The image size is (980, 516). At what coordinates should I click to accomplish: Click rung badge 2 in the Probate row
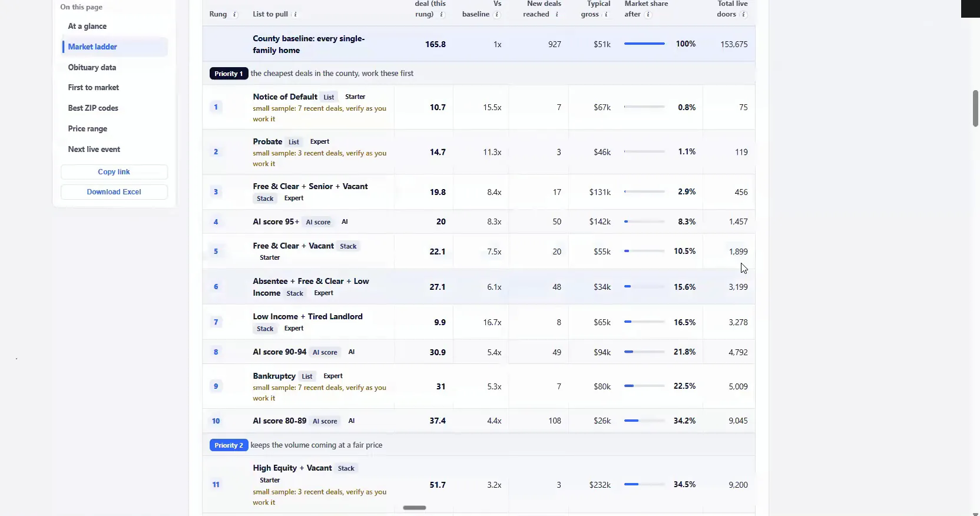216,152
